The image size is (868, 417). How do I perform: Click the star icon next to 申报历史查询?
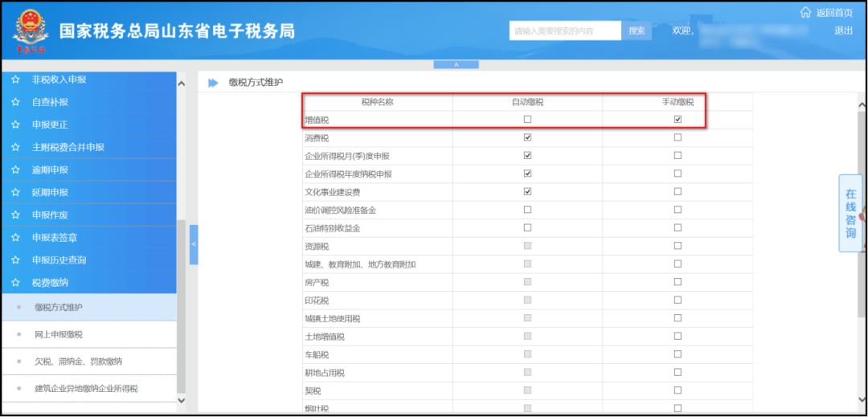tap(15, 260)
